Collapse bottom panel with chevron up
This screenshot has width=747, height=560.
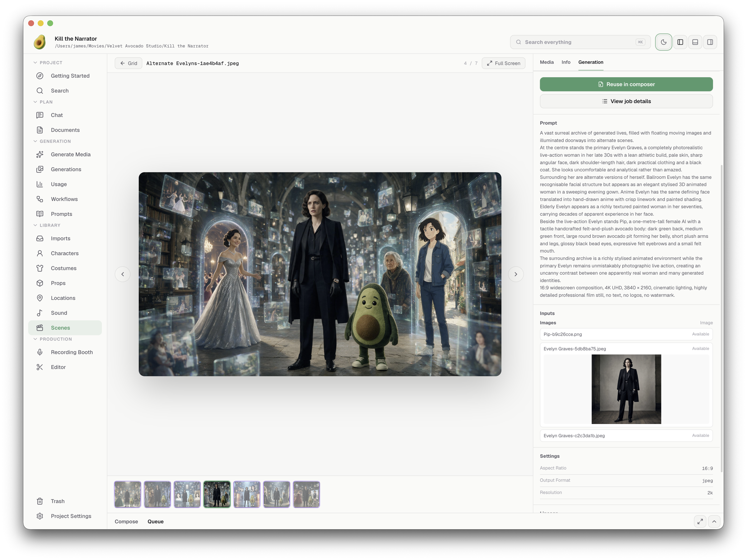coord(714,521)
